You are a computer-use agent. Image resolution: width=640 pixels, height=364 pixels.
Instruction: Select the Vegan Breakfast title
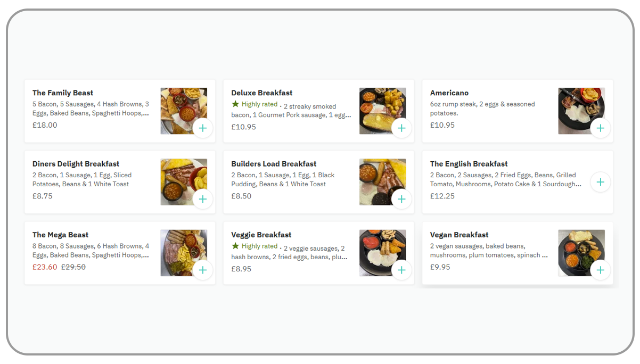point(459,235)
